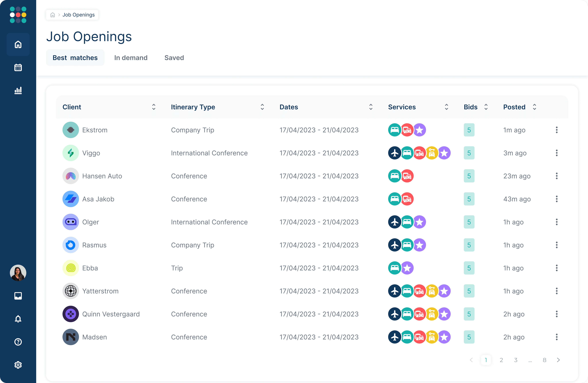
Task: Click the Job Openings breadcrumb link
Action: [x=78, y=15]
